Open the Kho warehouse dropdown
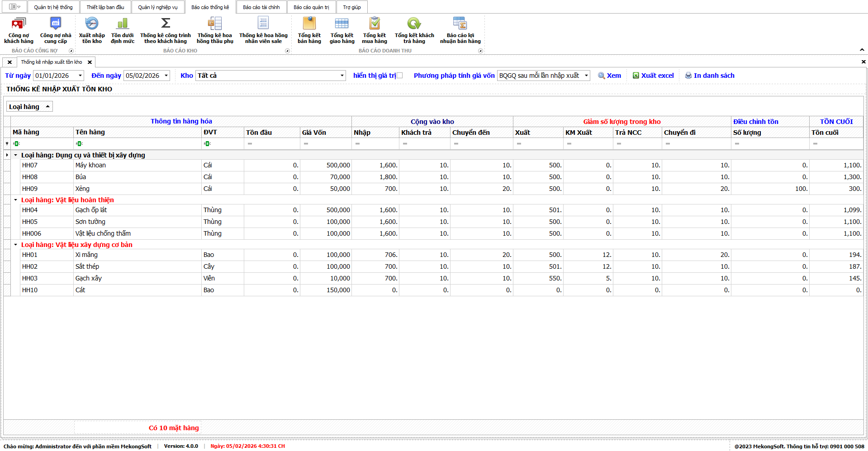Viewport: 868px width, 451px height. (342, 76)
